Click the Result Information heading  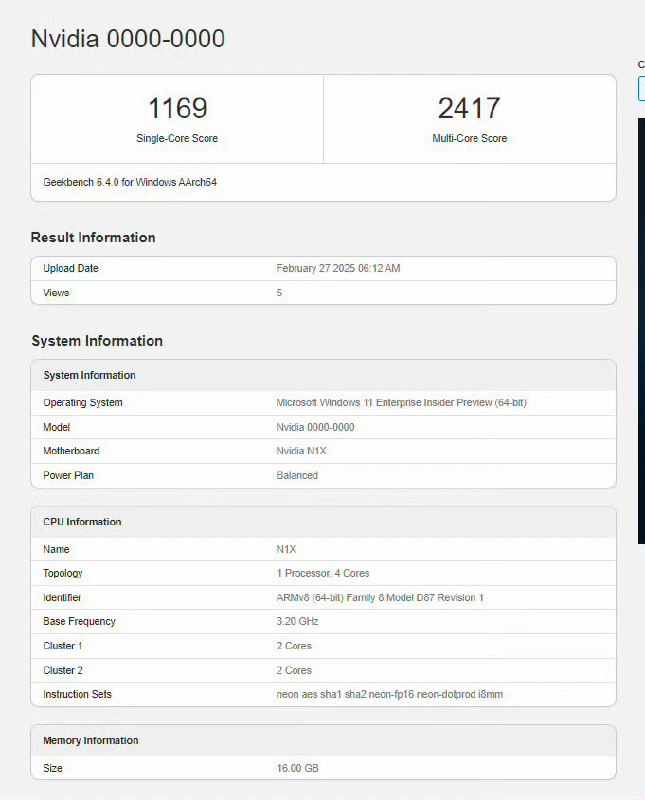tap(93, 237)
